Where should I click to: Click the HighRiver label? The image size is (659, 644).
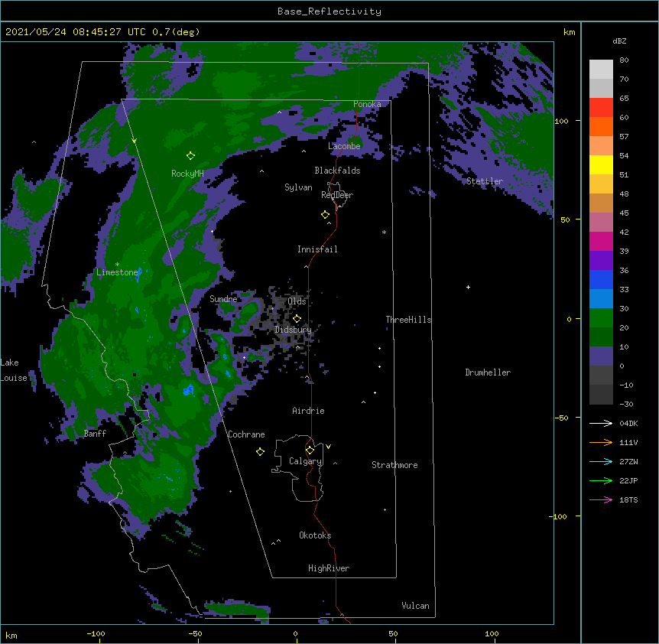click(329, 568)
